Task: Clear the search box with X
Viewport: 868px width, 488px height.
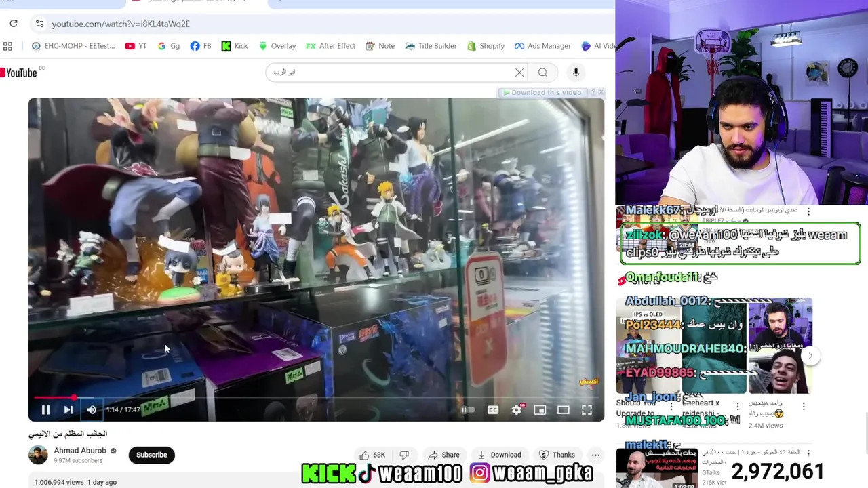Action: tap(519, 73)
